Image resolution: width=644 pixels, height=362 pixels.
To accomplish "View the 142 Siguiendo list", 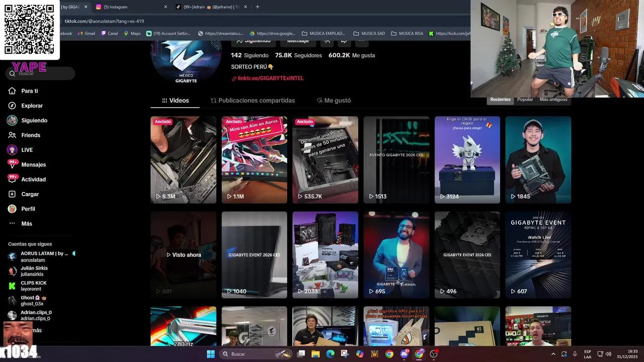I will click(250, 55).
